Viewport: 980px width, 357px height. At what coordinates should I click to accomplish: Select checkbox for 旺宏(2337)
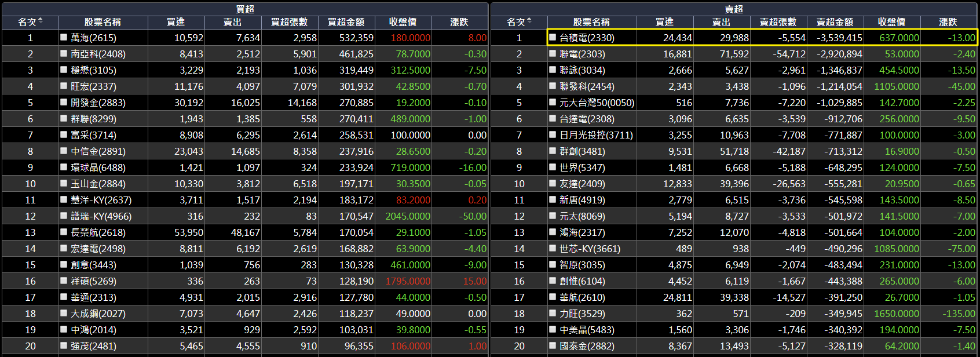click(64, 86)
